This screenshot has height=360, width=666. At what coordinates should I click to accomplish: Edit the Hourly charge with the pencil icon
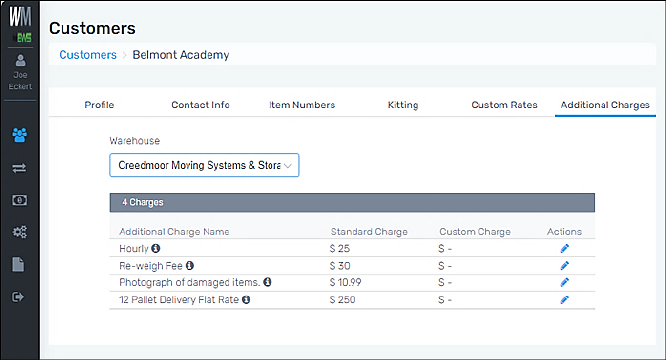pos(564,248)
